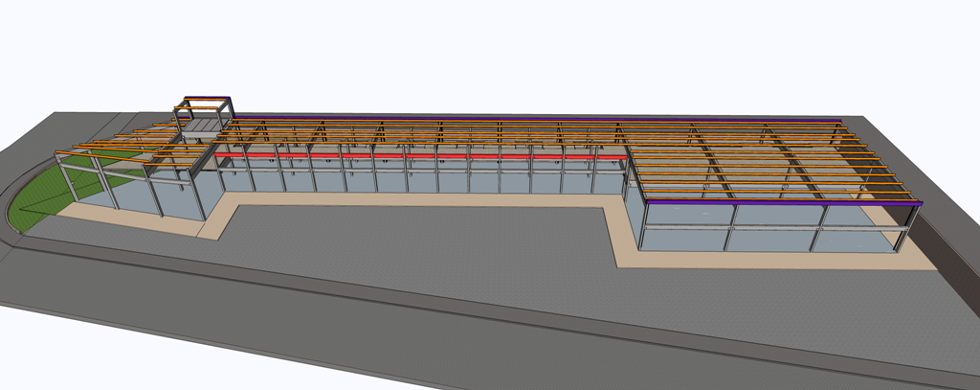Select the gray ground slab behind the building

(500, 115)
